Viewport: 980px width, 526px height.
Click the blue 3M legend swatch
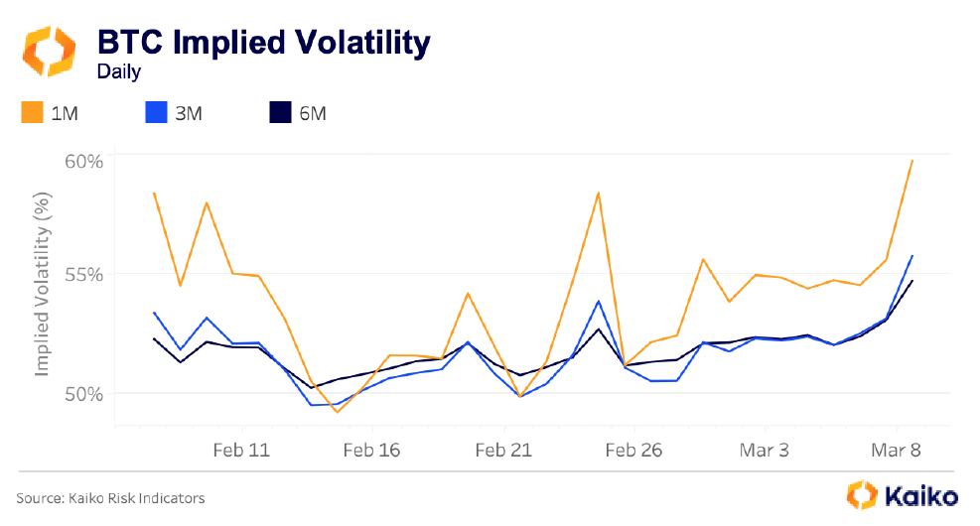156,113
